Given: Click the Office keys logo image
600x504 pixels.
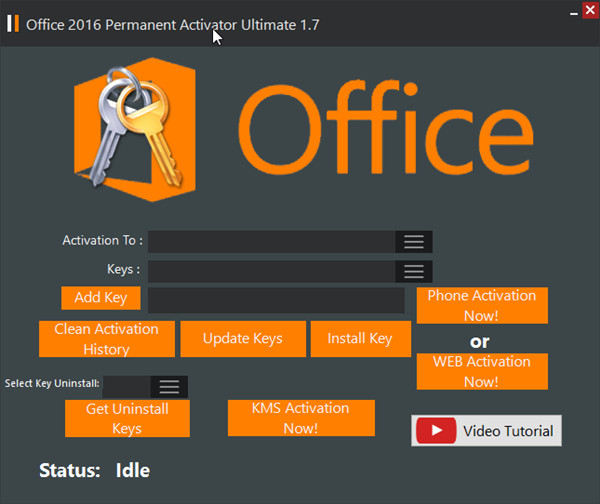Looking at the screenshot, I should pyautogui.click(x=135, y=129).
